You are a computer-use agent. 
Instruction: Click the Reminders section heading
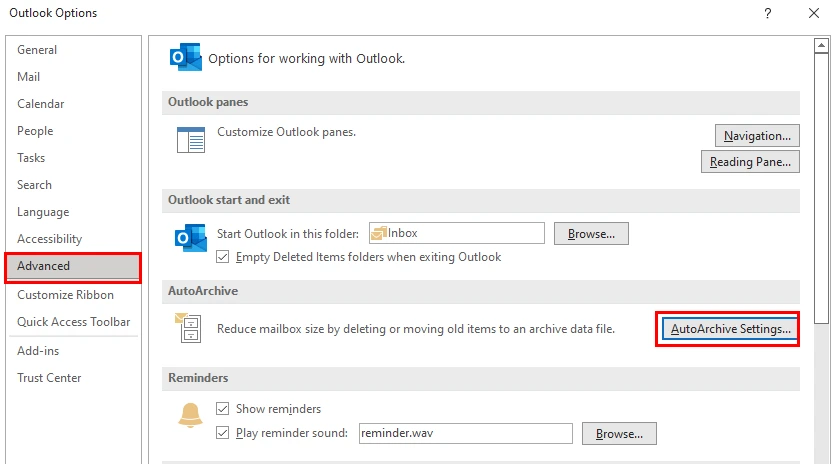(x=198, y=378)
